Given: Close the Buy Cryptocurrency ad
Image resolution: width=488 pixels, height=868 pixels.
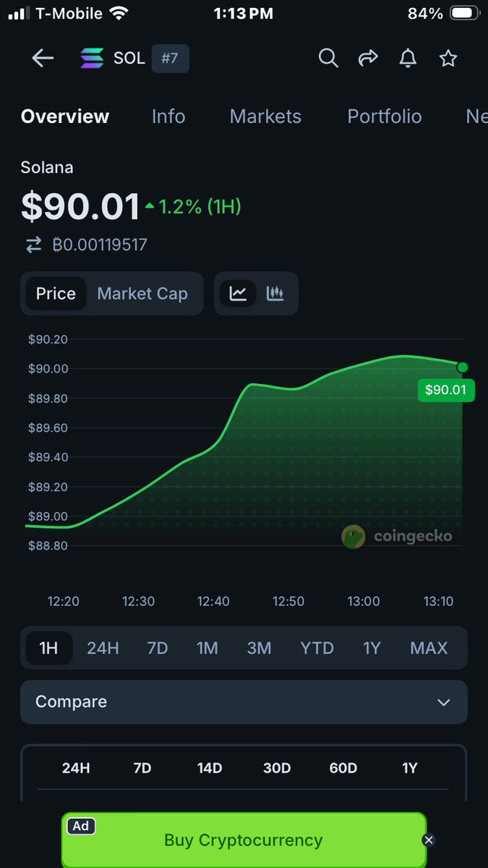Looking at the screenshot, I should click(429, 840).
